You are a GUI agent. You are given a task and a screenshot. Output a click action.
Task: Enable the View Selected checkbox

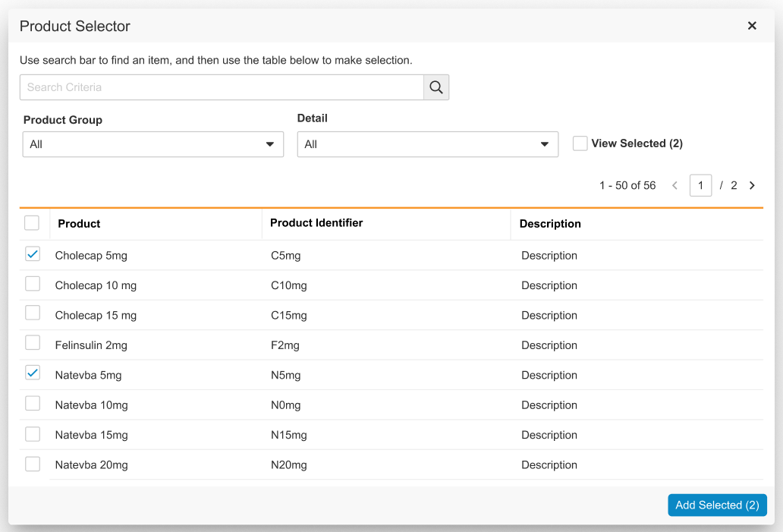580,143
